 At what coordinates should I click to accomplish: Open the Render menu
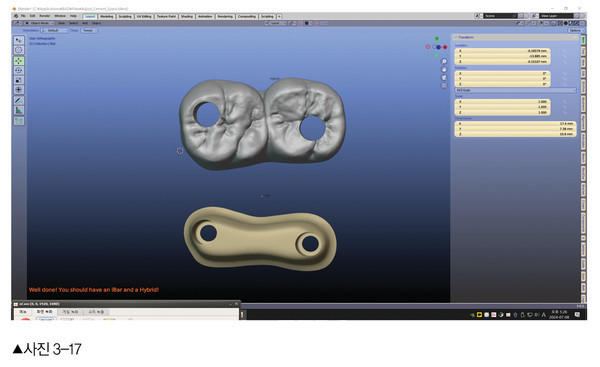pyautogui.click(x=45, y=16)
